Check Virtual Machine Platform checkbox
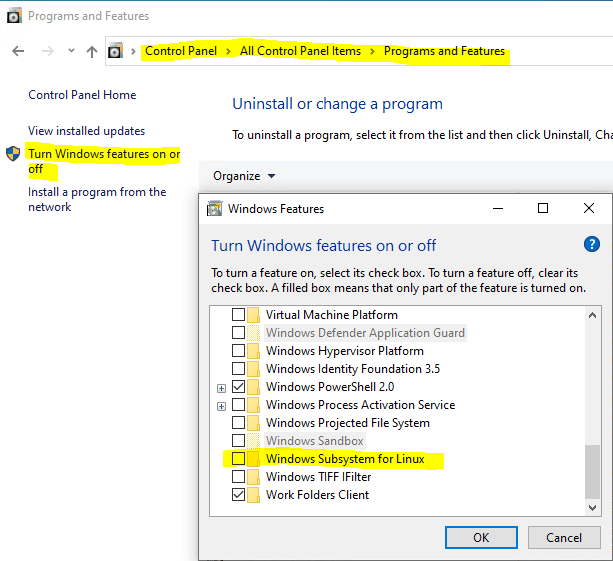Image resolution: width=613 pixels, height=561 pixels. [238, 314]
